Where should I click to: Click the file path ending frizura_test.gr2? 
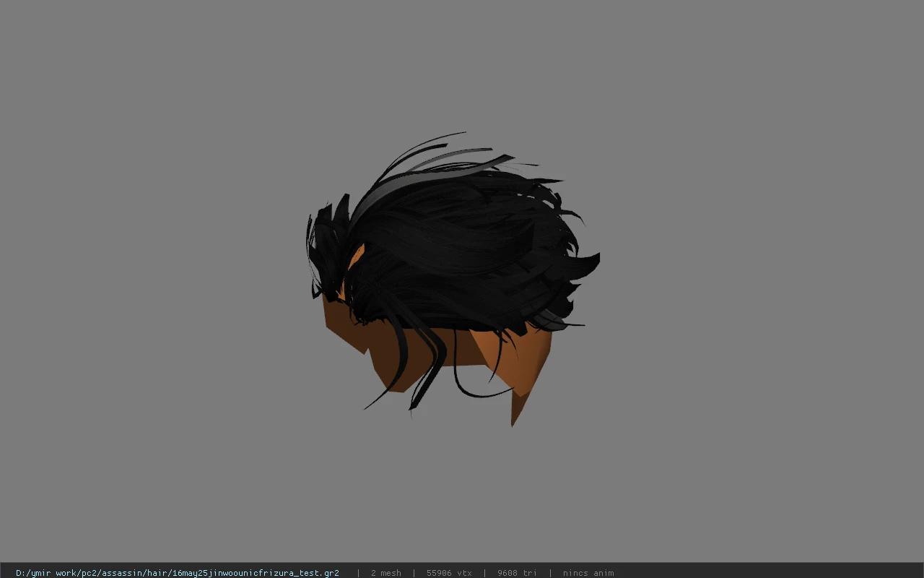[x=178, y=573]
